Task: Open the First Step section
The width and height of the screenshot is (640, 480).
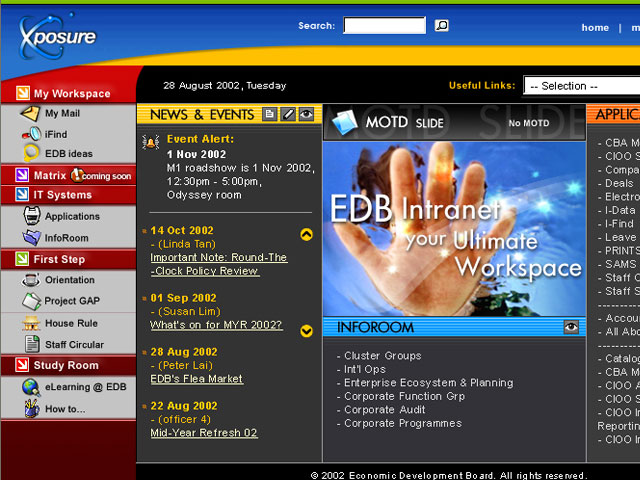Action: pos(59,259)
